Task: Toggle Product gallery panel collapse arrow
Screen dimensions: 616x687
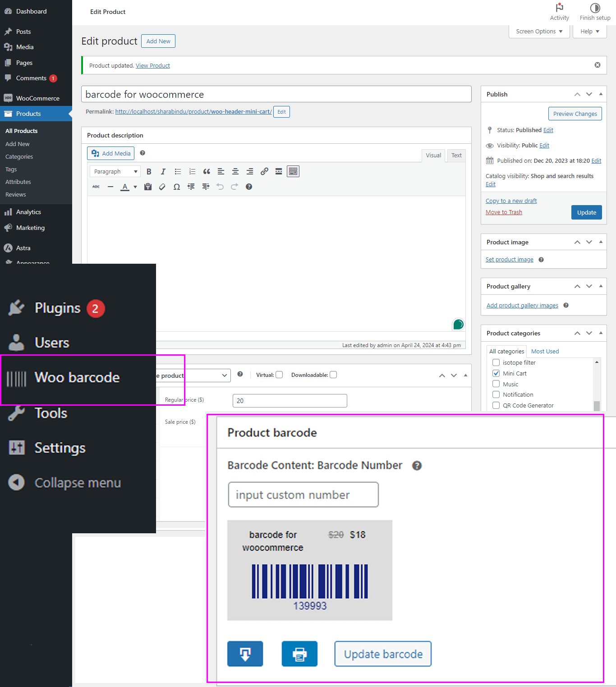Action: [601, 286]
